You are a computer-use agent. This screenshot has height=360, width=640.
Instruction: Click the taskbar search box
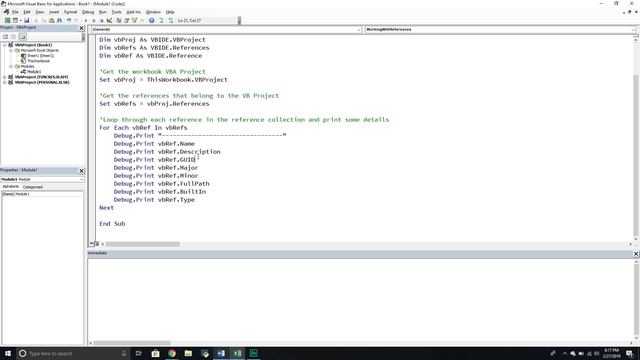(x=73, y=353)
